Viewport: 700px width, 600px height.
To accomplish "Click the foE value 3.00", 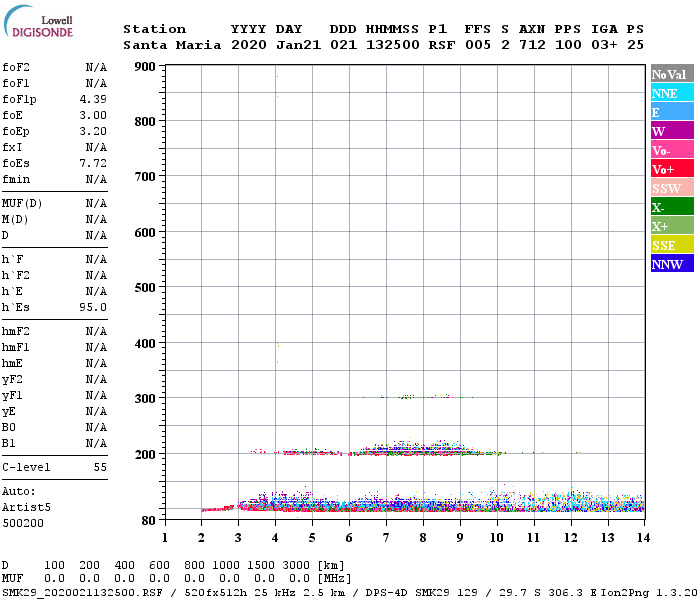I will point(93,115).
